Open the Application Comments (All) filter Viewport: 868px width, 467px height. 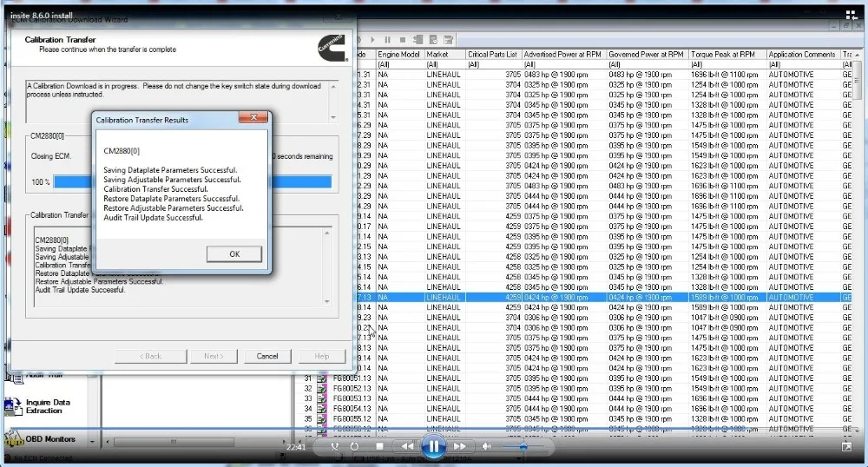tap(803, 64)
